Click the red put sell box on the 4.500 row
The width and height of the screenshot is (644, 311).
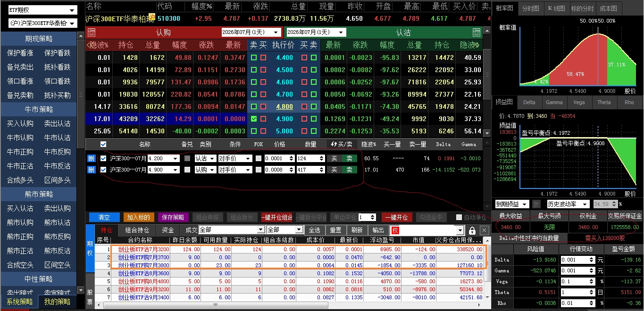(x=304, y=70)
